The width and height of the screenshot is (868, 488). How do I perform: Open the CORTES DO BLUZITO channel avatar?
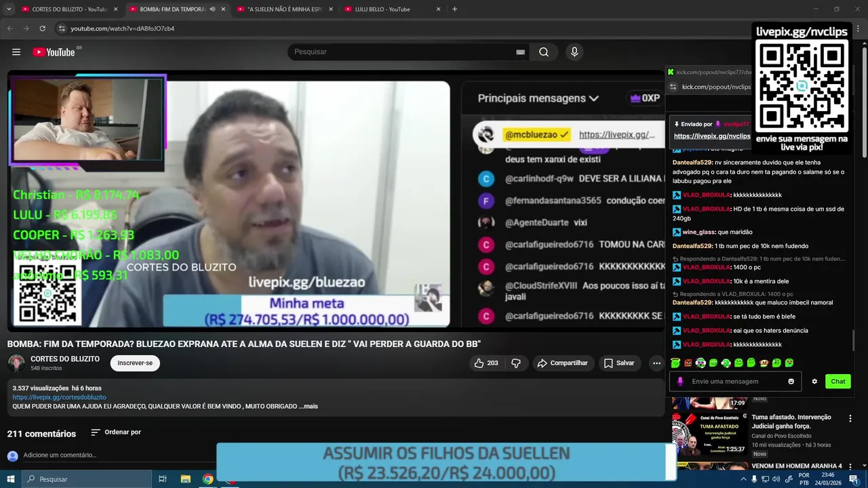click(x=16, y=363)
